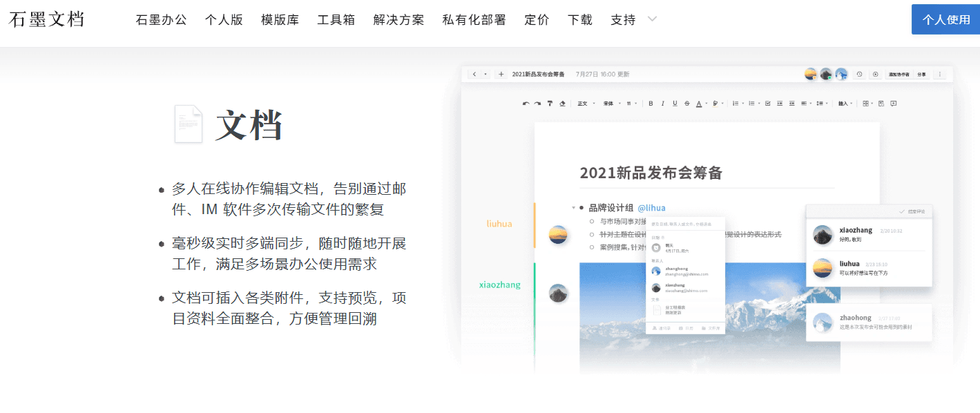980x413 pixels.
Task: Click the 分享 share button
Action: [x=921, y=74]
